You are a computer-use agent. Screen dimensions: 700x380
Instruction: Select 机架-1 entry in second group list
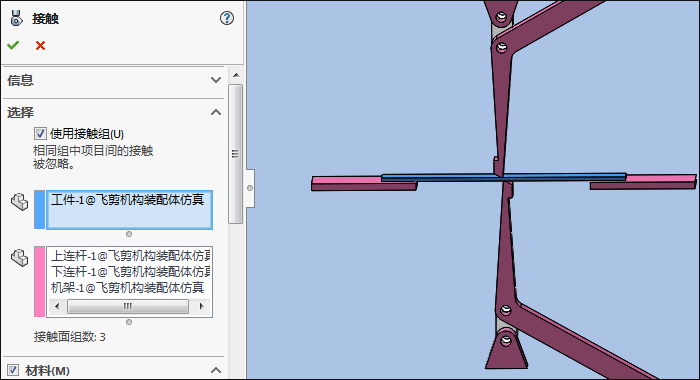tap(128, 288)
